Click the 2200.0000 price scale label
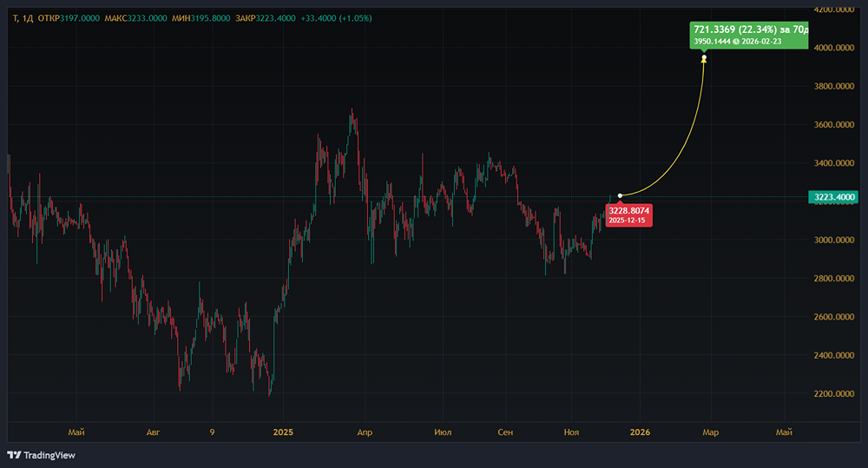 pos(834,394)
